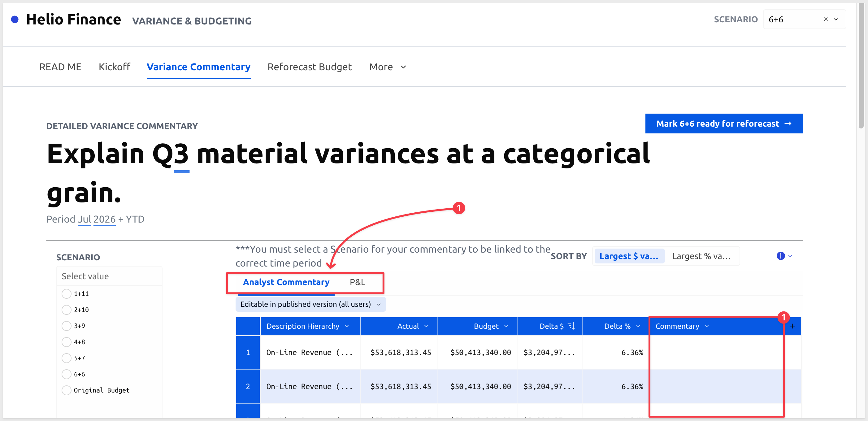Click row 1 Commentary cell
This screenshot has width=868, height=421.
click(x=716, y=352)
